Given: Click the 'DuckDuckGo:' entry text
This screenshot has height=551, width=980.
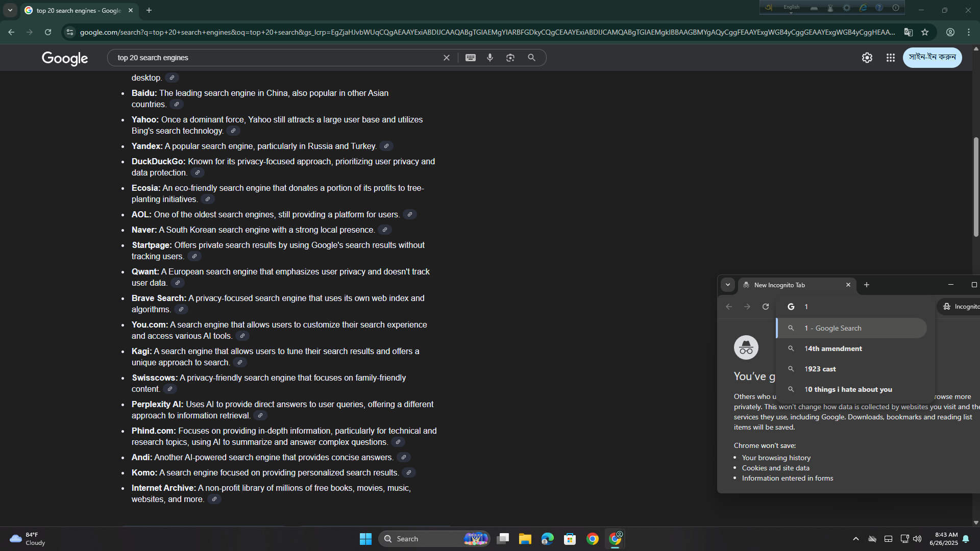Looking at the screenshot, I should coord(158,161).
